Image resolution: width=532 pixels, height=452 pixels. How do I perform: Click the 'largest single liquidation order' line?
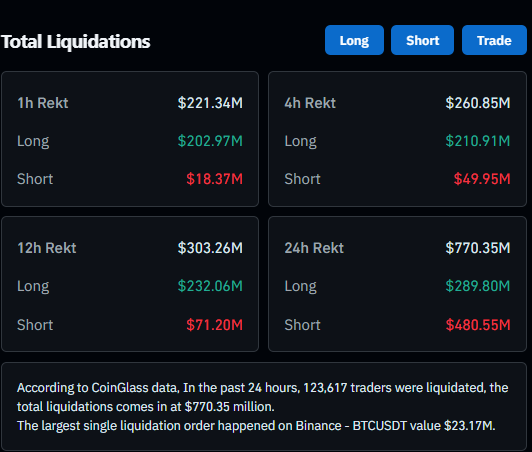click(x=256, y=426)
